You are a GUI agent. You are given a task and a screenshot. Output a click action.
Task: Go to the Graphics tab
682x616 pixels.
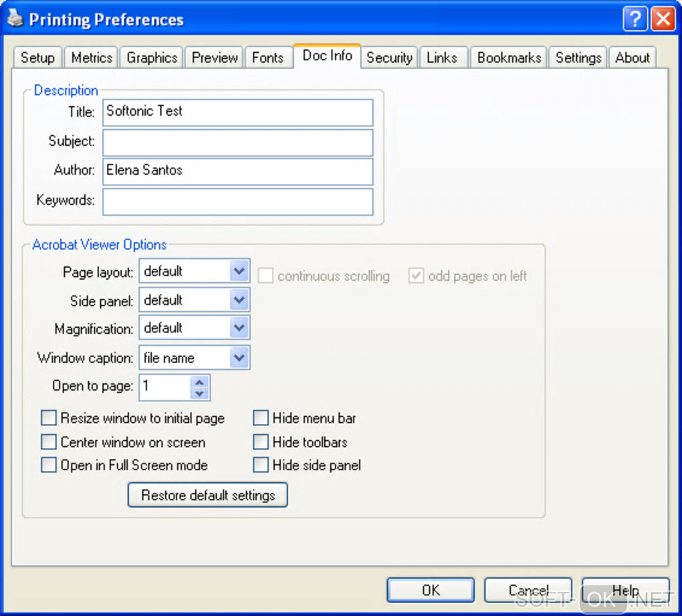pos(152,58)
